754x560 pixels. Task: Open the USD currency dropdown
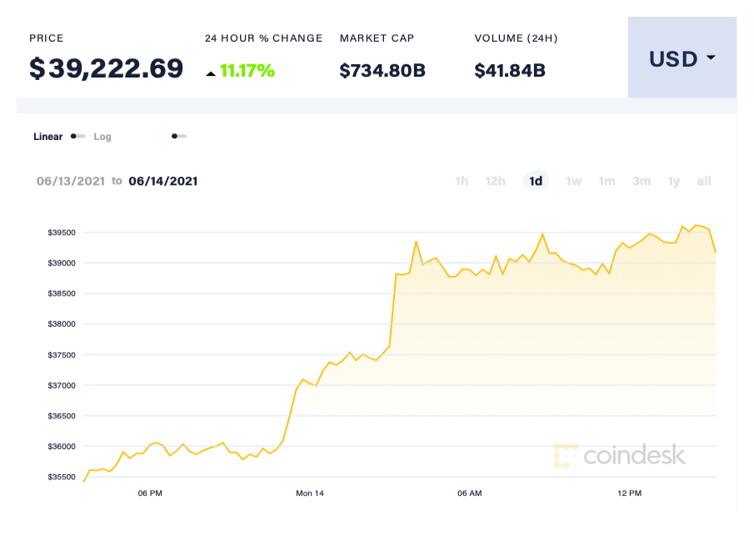(682, 58)
